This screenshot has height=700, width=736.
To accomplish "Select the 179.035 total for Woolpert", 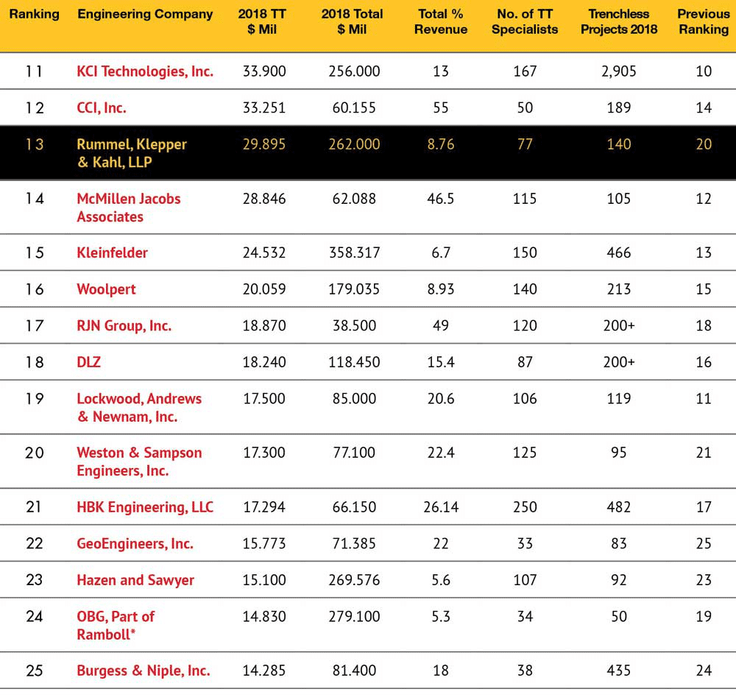I will pyautogui.click(x=355, y=289).
